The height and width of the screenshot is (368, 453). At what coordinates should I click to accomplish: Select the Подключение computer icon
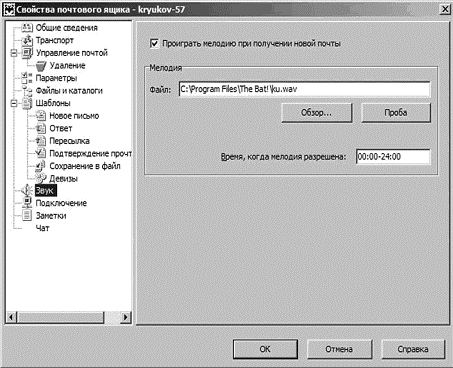click(27, 203)
